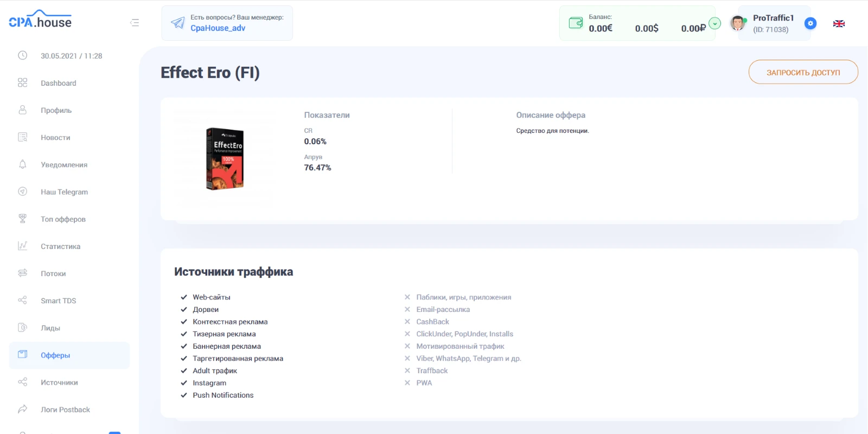Image resolution: width=868 pixels, height=434 pixels.
Task: Click Web-сайты traffic source
Action: coord(212,297)
